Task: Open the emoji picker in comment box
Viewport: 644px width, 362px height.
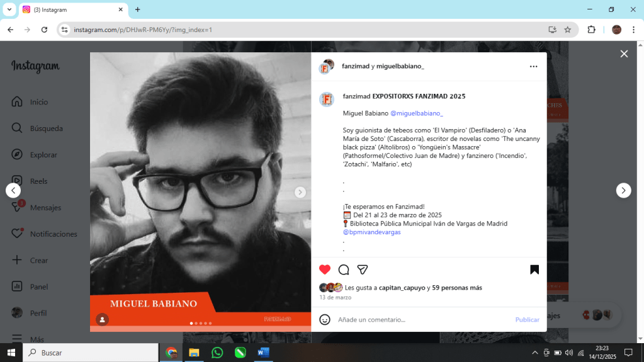Action: [x=325, y=319]
